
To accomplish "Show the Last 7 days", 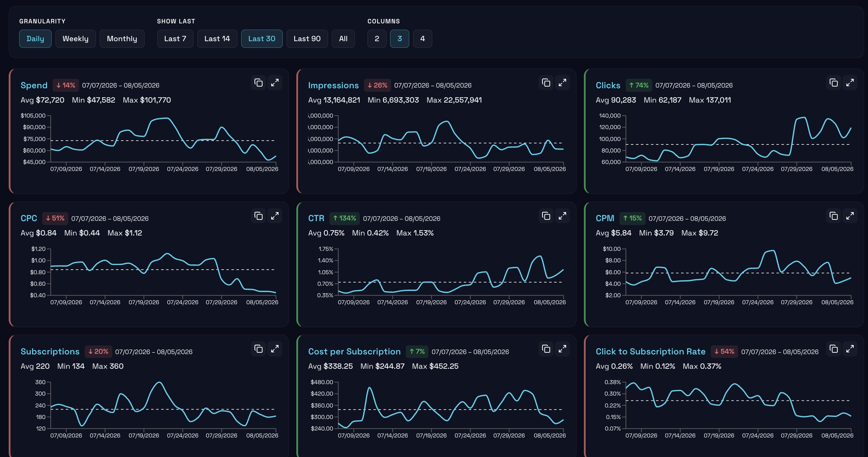I will pos(175,39).
